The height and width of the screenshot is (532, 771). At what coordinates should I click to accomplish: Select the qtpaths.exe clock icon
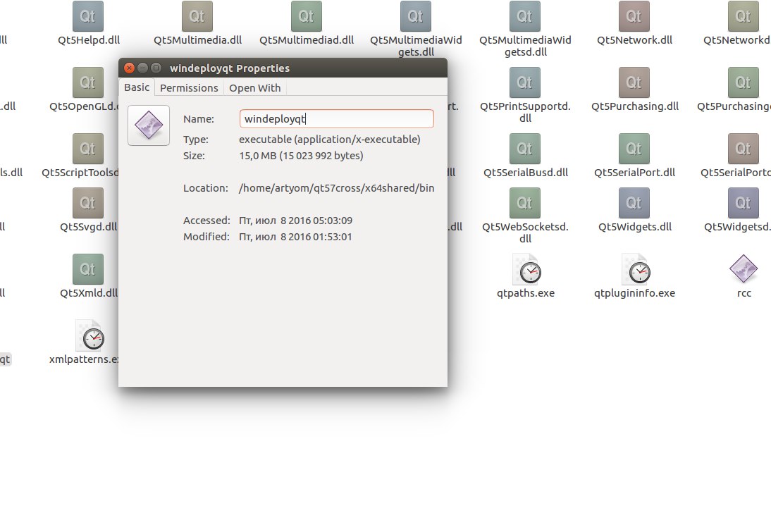tap(526, 269)
